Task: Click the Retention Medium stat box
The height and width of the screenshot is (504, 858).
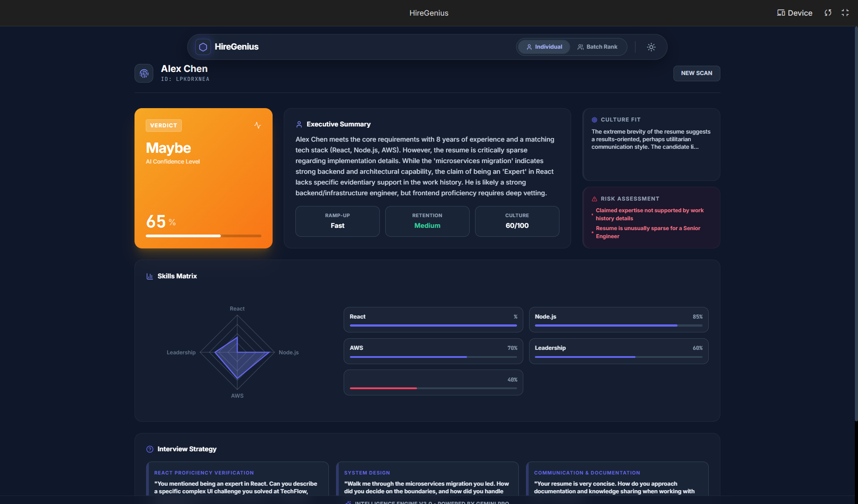Action: point(427,221)
